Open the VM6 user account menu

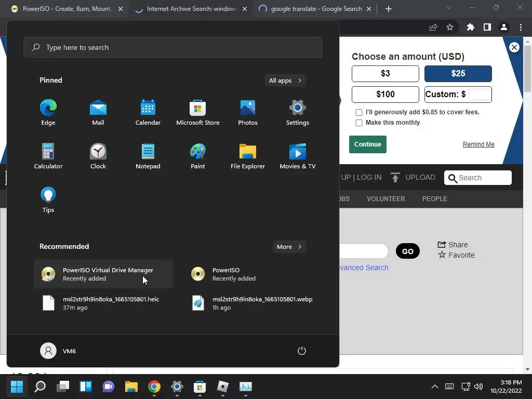pyautogui.click(x=58, y=351)
